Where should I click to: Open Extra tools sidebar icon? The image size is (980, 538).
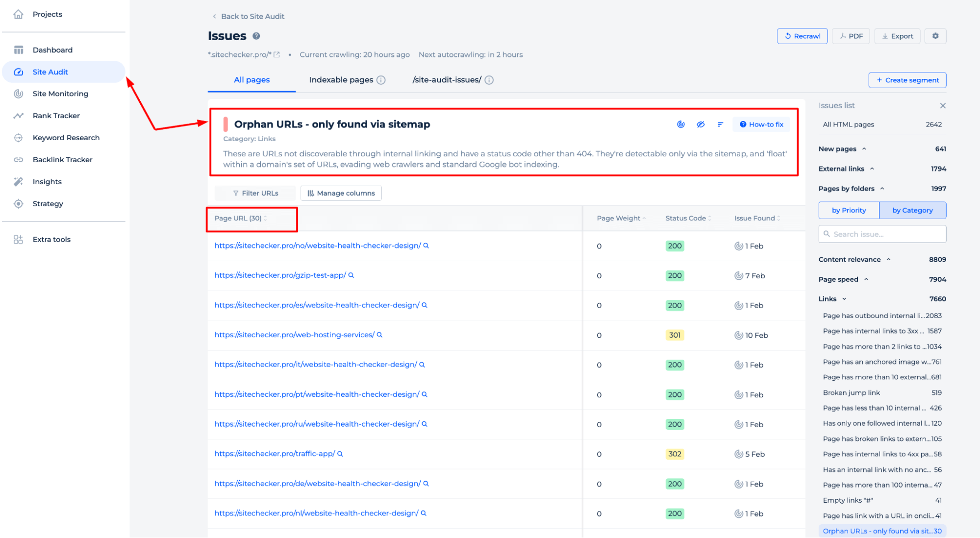point(19,240)
